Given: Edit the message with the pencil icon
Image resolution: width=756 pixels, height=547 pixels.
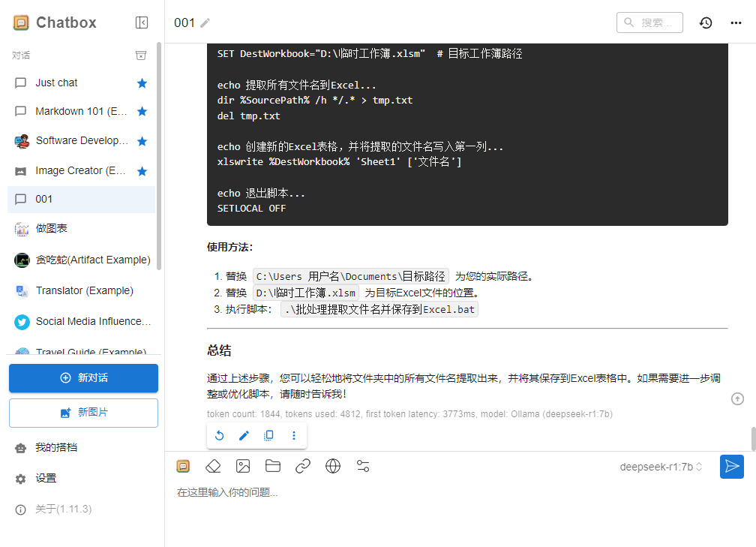Looking at the screenshot, I should click(x=244, y=435).
